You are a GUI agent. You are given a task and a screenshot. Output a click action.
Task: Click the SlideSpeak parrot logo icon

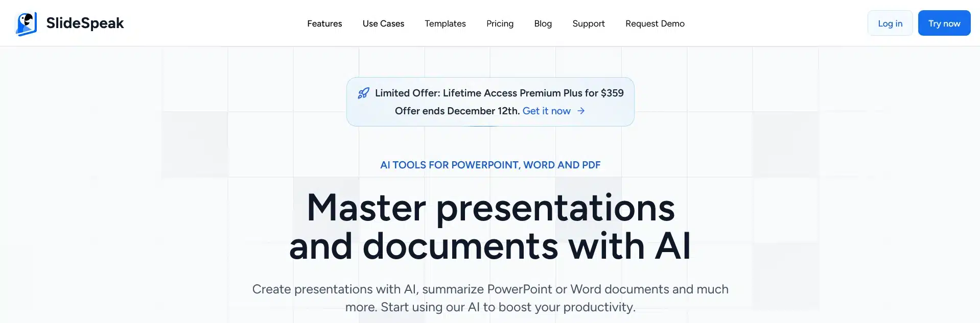point(27,23)
